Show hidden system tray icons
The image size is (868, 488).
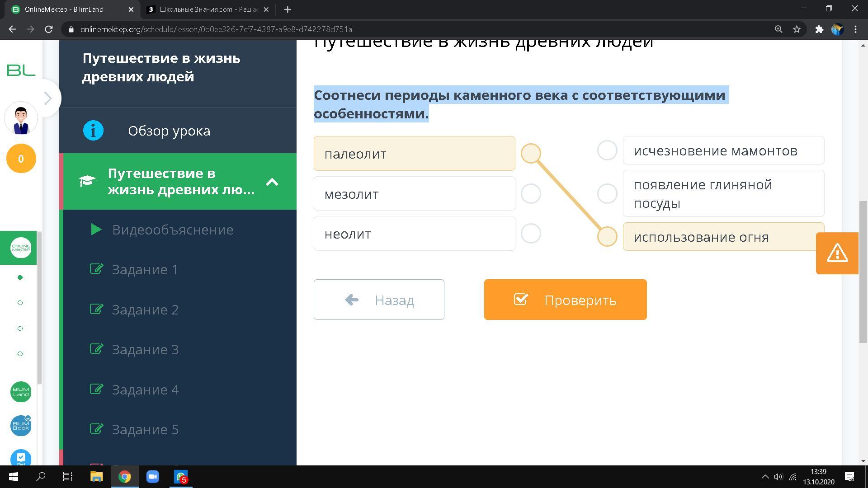click(x=765, y=477)
